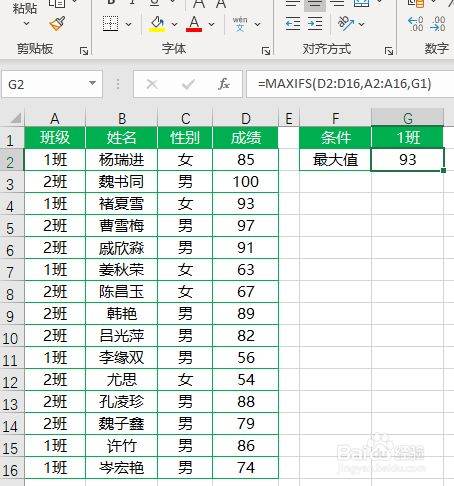Decrease indent in alignment group
Viewport: 454px width, 486px height.
pos(293,24)
